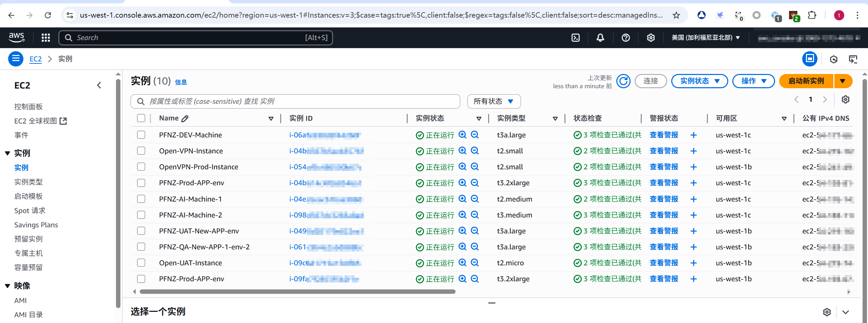Zoom in filter on PFNZ-AI-Machine-1 state
The width and height of the screenshot is (868, 323).
463,199
